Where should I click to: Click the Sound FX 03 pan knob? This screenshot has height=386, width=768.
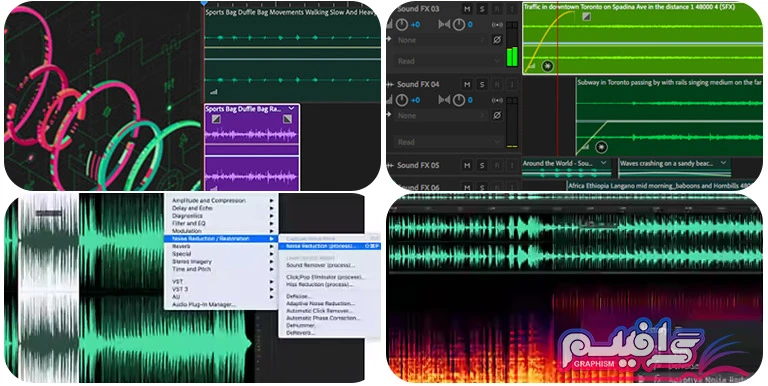tap(459, 24)
